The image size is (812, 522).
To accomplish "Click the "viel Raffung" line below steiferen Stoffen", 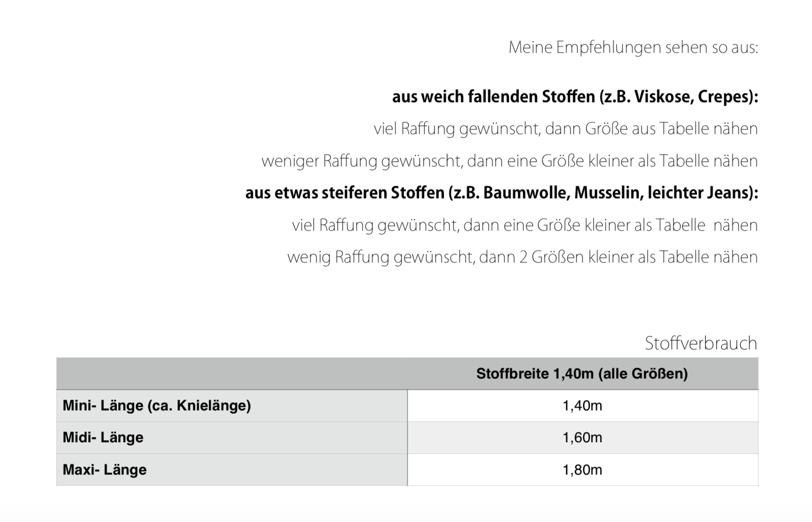I will [x=524, y=225].
